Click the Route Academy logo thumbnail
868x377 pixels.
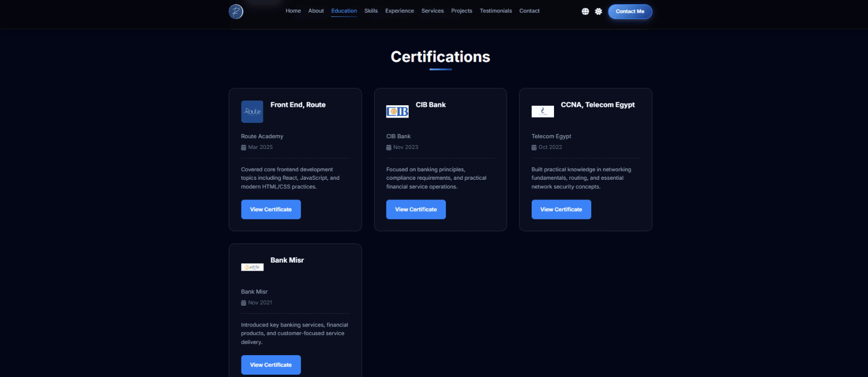[x=252, y=112]
